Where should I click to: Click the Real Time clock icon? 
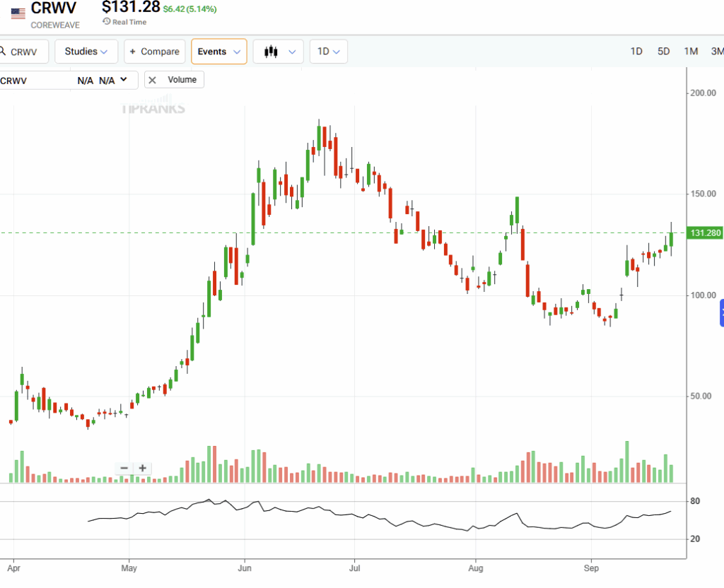click(x=106, y=21)
